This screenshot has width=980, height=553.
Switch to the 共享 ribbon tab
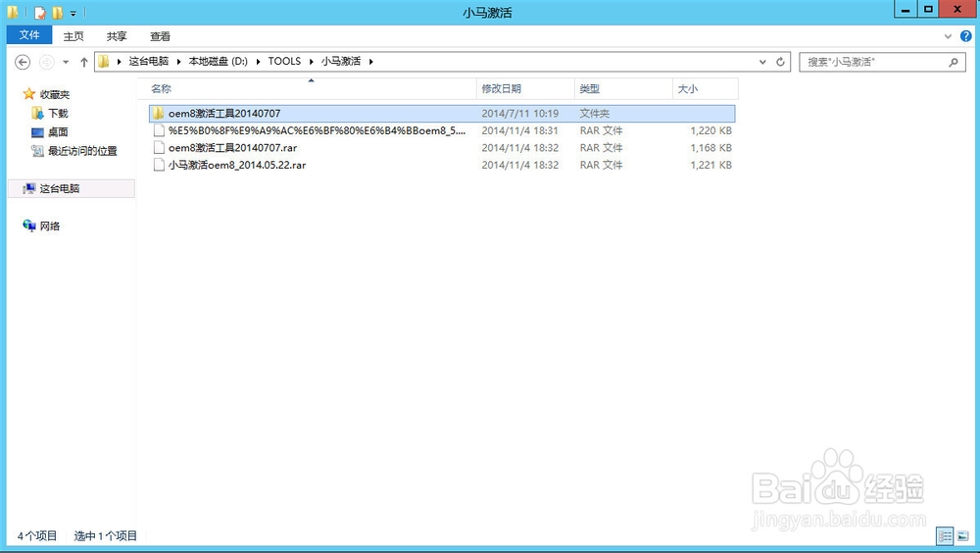pyautogui.click(x=117, y=36)
